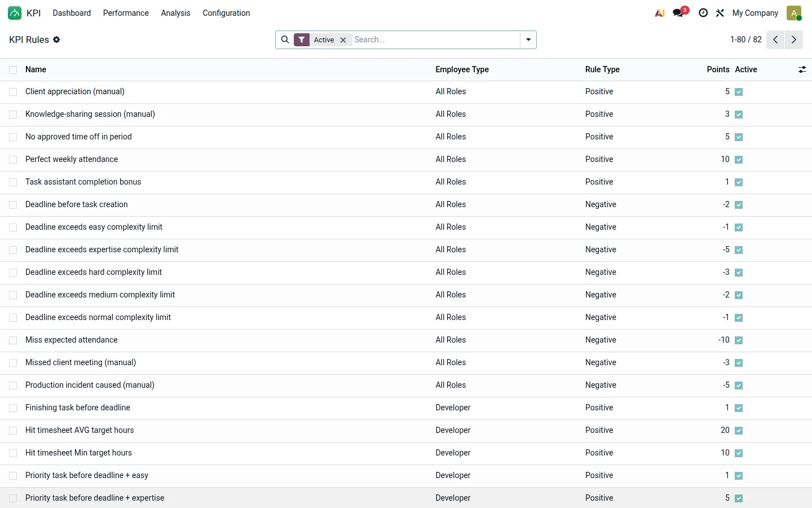Open the My Company switcher
The width and height of the screenshot is (812, 508).
[755, 13]
